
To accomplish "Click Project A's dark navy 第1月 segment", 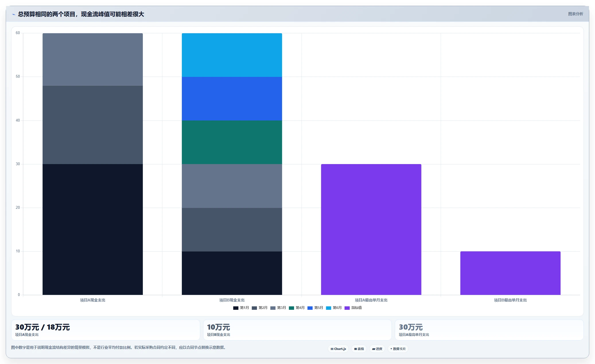I will click(93, 229).
